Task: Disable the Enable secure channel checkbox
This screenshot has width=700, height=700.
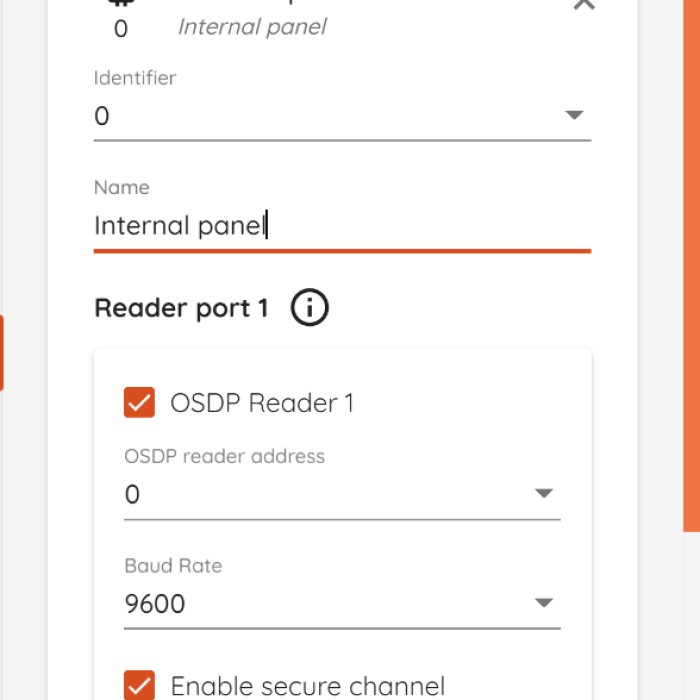Action: click(x=139, y=685)
